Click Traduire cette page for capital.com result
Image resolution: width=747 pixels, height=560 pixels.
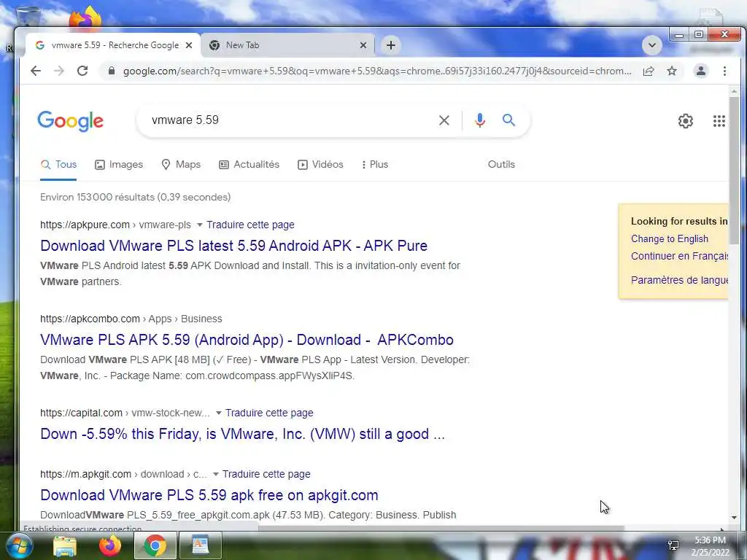pos(269,413)
